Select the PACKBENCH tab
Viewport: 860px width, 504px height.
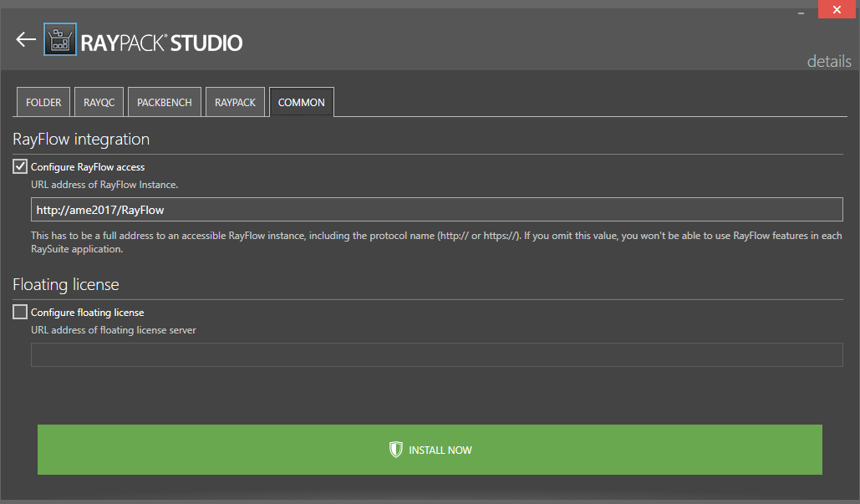(165, 102)
